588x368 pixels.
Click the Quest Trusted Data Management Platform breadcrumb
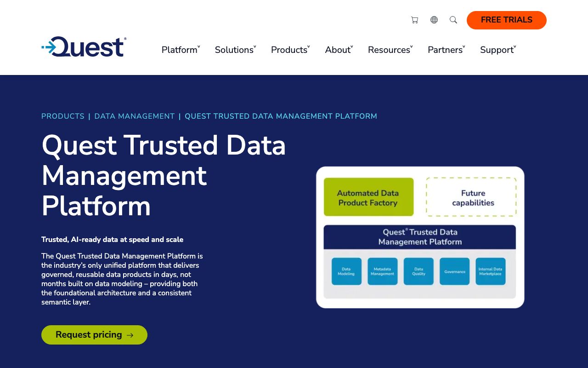[281, 116]
